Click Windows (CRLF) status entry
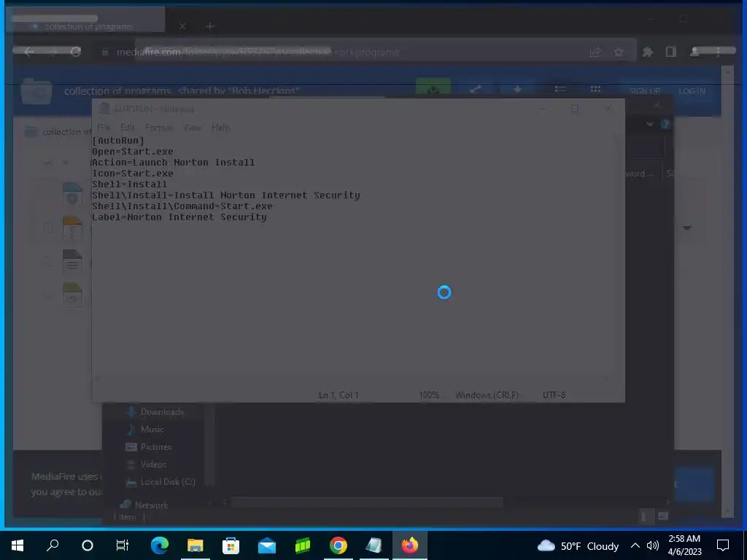The width and height of the screenshot is (747, 560). pyautogui.click(x=487, y=394)
